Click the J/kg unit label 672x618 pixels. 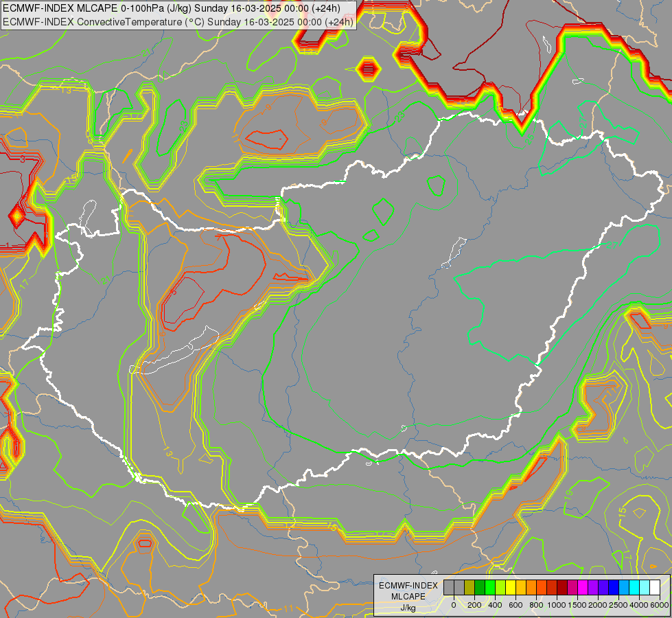point(408,608)
